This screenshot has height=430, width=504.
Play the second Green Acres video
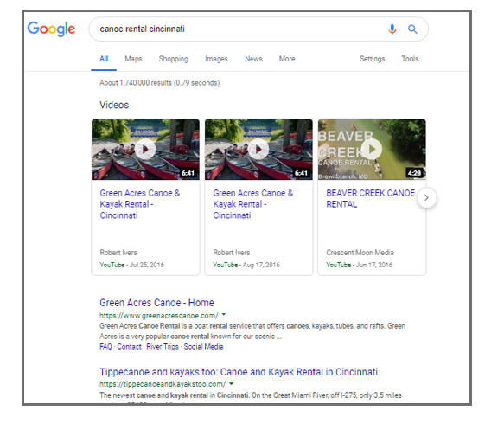click(258, 149)
